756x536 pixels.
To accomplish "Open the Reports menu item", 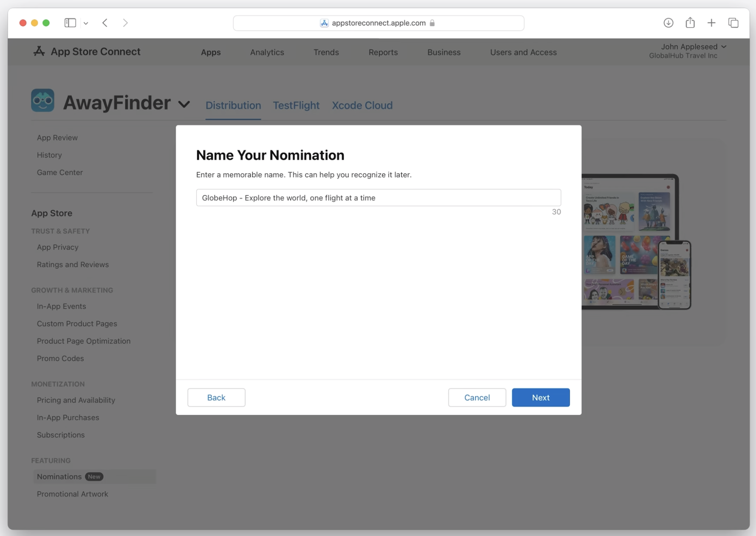I will pyautogui.click(x=383, y=52).
